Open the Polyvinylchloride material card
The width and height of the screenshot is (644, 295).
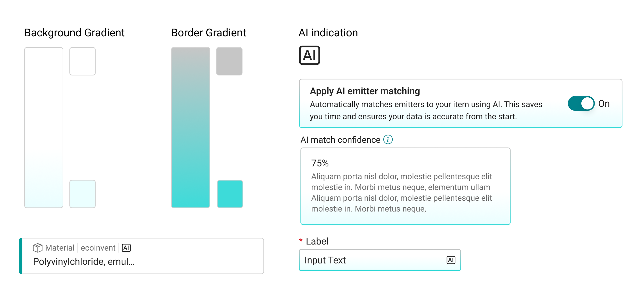tap(141, 256)
